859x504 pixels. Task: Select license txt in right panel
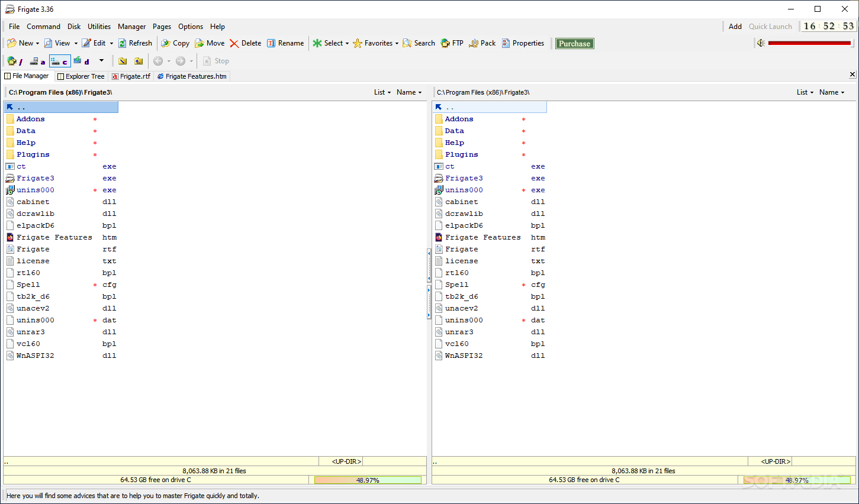pyautogui.click(x=462, y=261)
